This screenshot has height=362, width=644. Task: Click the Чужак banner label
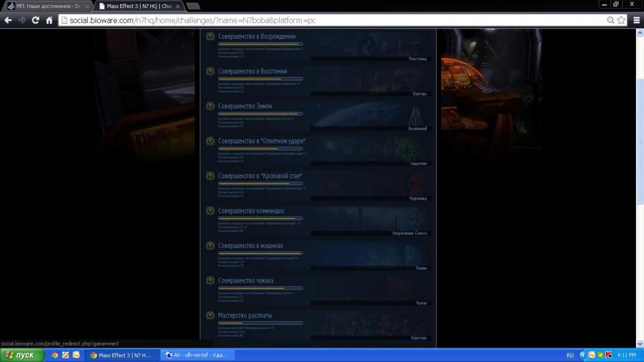(421, 303)
